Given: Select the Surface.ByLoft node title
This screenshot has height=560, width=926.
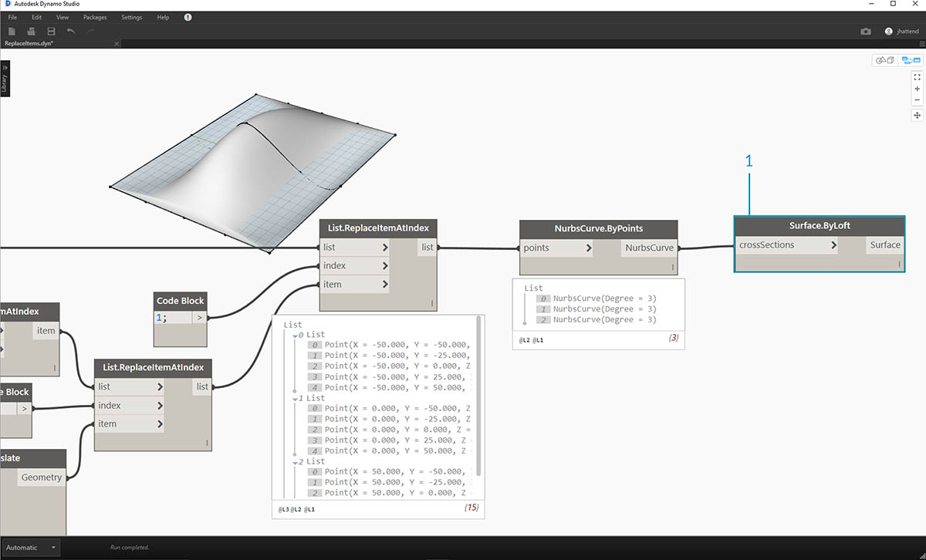Looking at the screenshot, I should [x=819, y=226].
